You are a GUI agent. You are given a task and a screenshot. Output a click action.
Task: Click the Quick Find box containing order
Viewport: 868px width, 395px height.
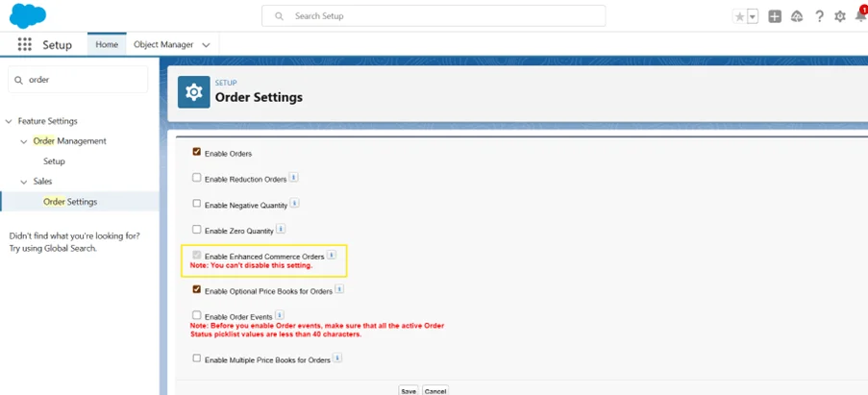[78, 80]
